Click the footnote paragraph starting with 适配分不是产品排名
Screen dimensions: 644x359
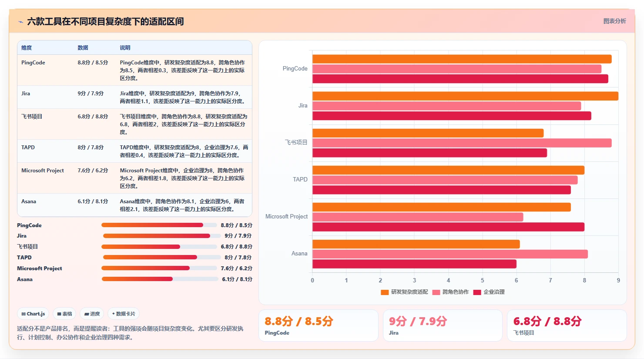131,333
